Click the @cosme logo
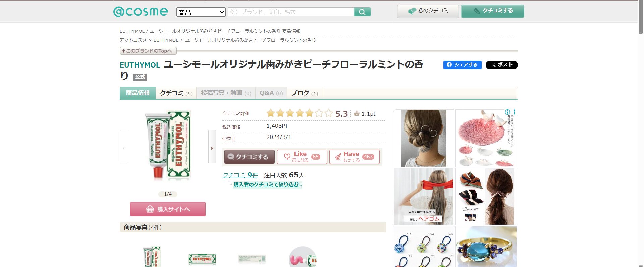 point(141,12)
